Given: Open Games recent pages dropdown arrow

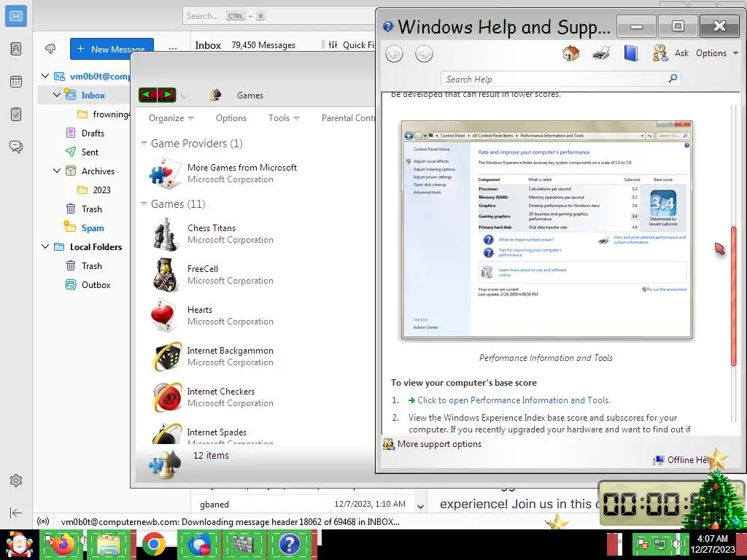Looking at the screenshot, I should pyautogui.click(x=184, y=96).
